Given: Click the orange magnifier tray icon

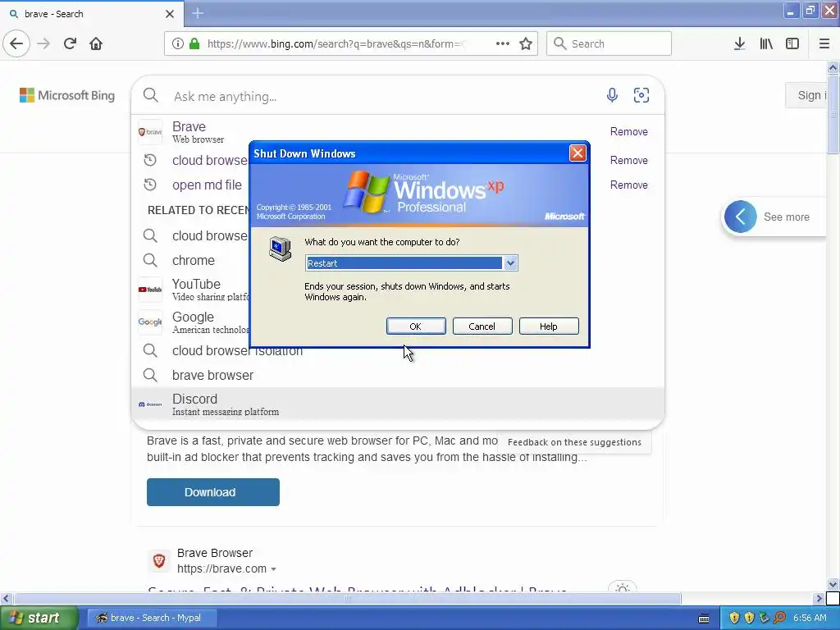Looking at the screenshot, I should click(780, 618).
